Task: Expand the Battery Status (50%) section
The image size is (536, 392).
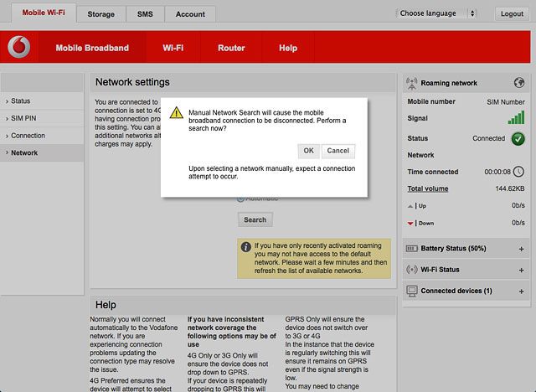Action: [x=521, y=249]
